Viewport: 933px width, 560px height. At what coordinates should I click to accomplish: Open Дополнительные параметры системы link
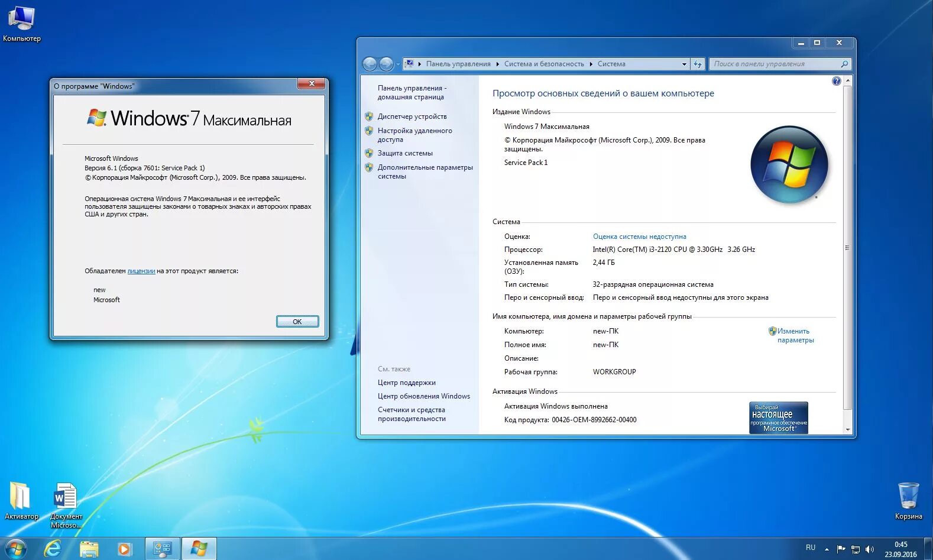coord(425,171)
